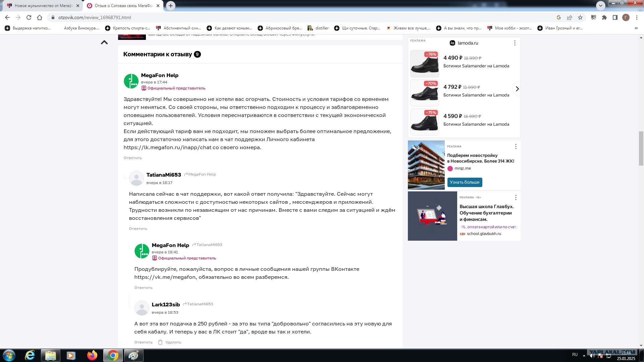This screenshot has width=644, height=362.
Task: Open the TatianaMi653 user profile name
Action: point(164,175)
